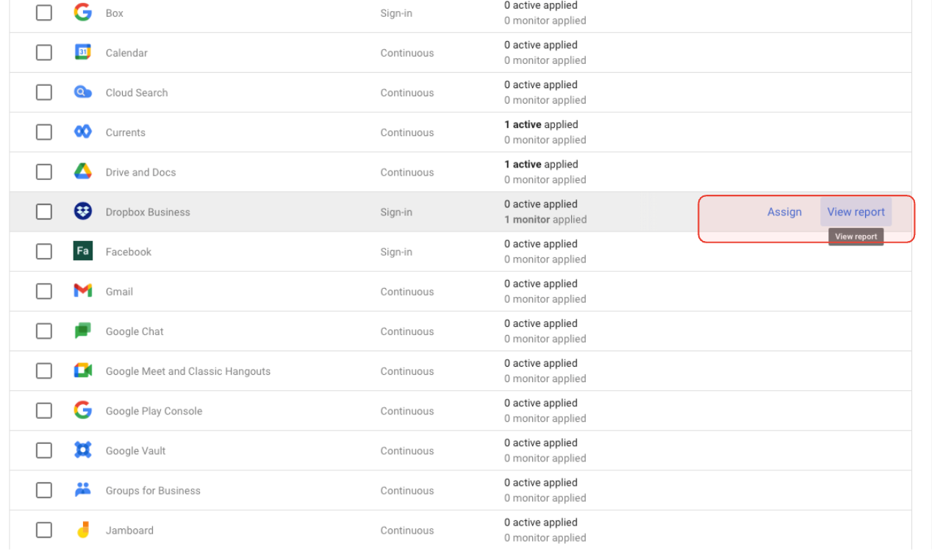932x560 pixels.
Task: Click Assign for Dropbox Business
Action: click(x=784, y=212)
